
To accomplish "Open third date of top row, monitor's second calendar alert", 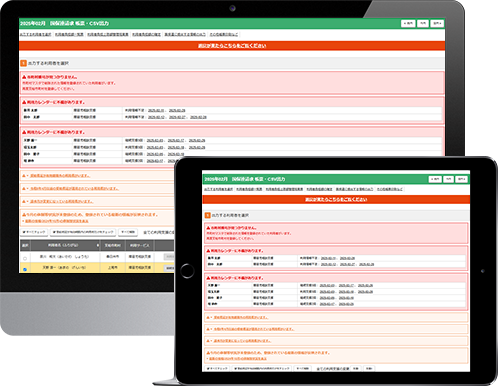I will tap(197, 140).
